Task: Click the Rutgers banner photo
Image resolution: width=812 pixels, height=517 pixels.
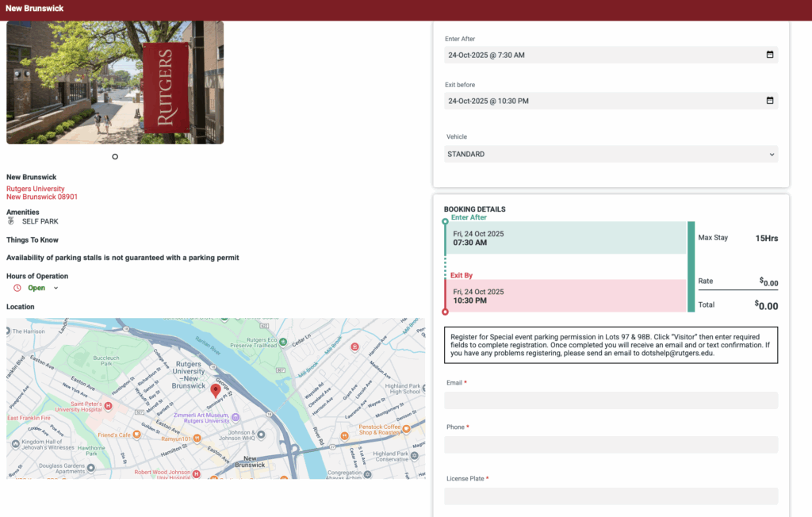Action: [x=115, y=82]
